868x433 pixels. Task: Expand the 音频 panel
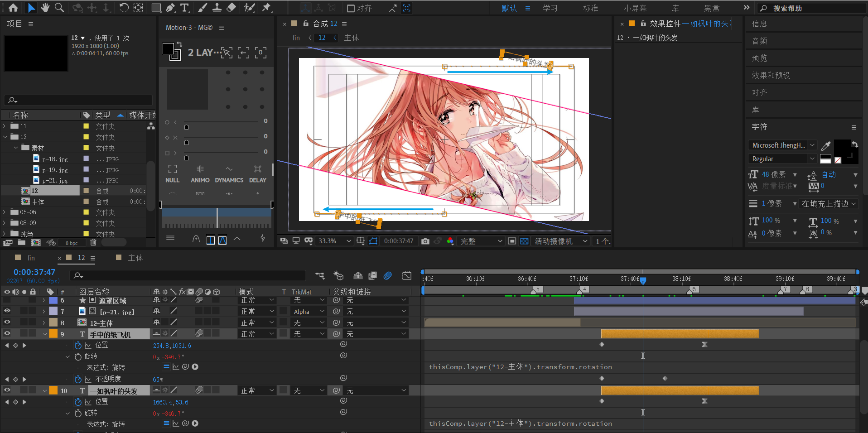(x=760, y=41)
